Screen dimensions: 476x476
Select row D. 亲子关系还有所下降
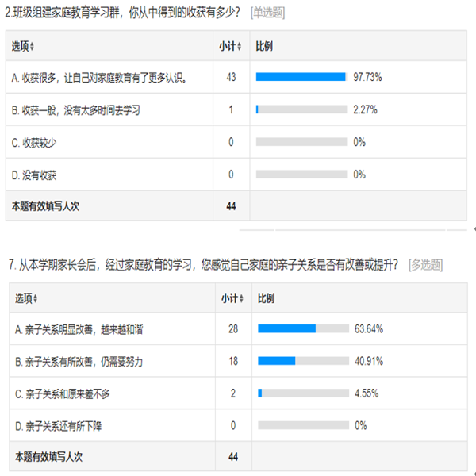point(58,426)
